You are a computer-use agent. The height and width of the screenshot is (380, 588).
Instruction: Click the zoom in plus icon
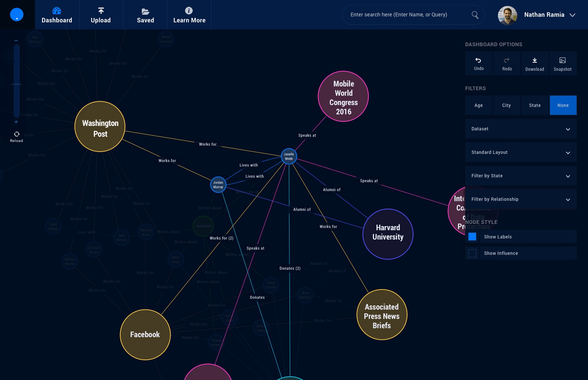16,122
